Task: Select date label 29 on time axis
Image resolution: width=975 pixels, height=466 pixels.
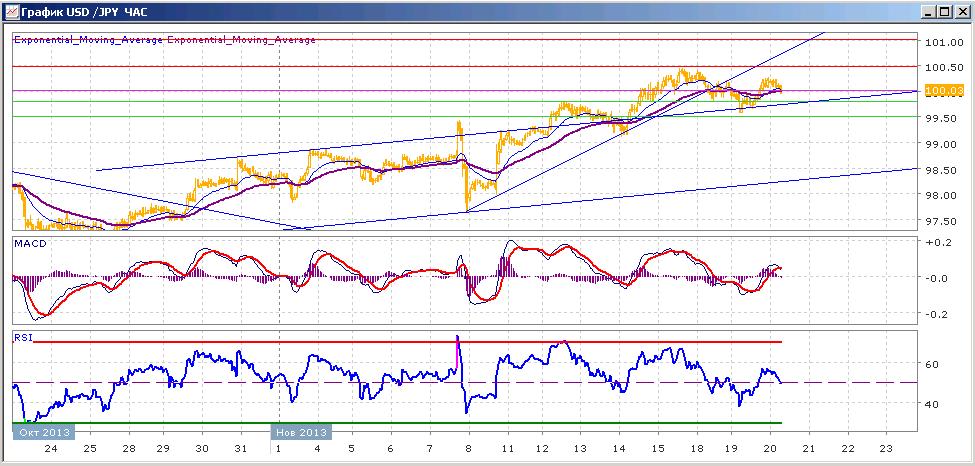Action: point(163,449)
